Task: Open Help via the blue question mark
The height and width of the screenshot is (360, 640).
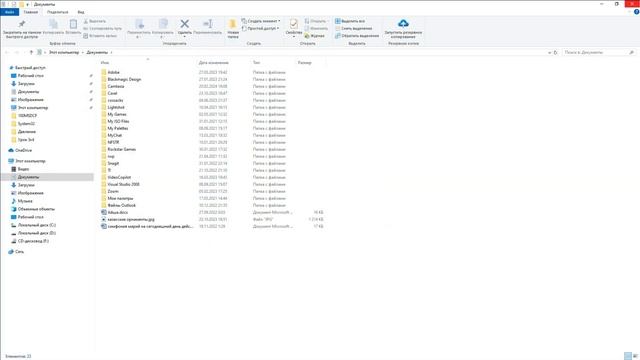Action: 636,12
